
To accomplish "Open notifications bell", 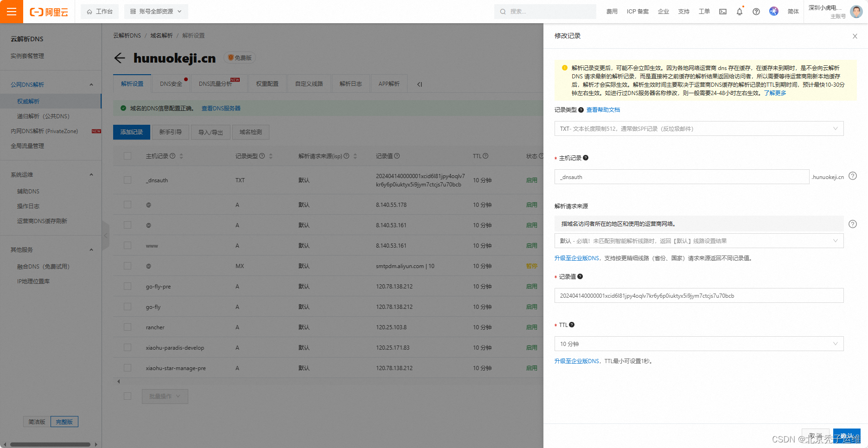I will (x=740, y=12).
